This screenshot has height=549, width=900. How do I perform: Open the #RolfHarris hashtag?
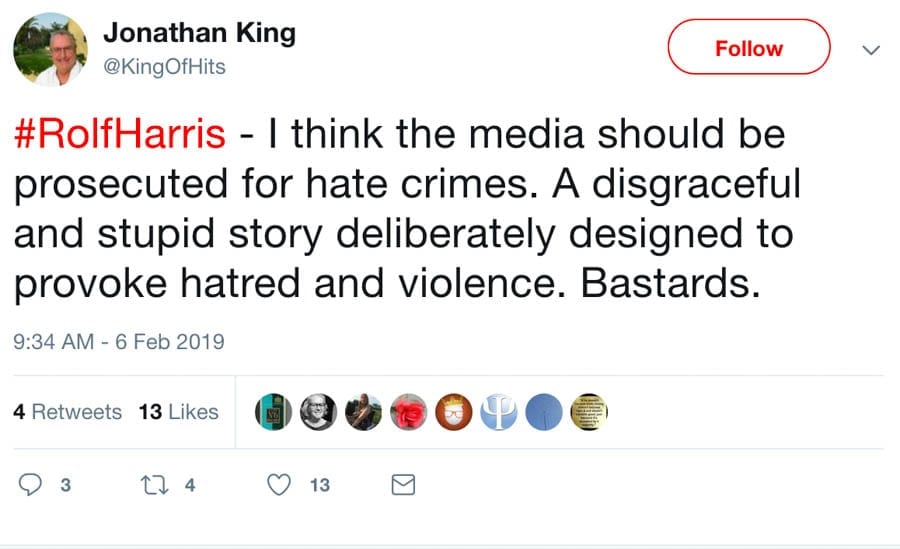point(118,135)
